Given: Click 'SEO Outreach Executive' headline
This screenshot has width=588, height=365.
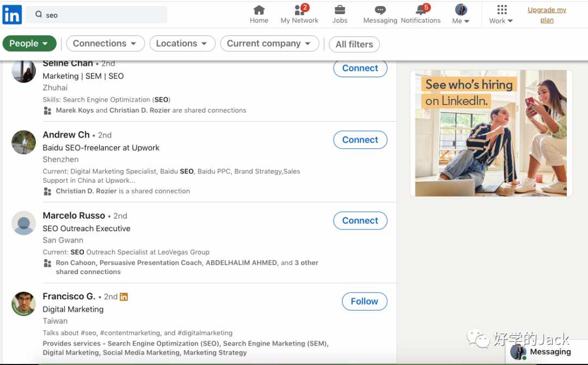Looking at the screenshot, I should (x=87, y=228).
